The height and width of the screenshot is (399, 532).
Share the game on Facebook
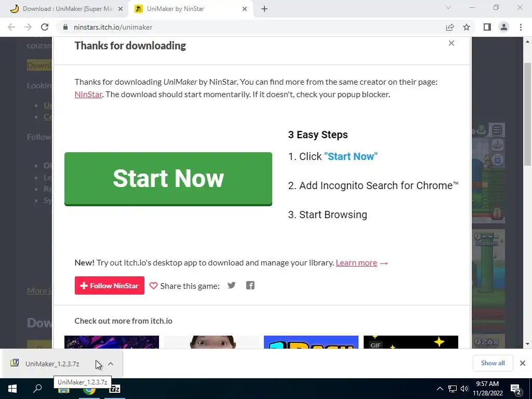(250, 285)
